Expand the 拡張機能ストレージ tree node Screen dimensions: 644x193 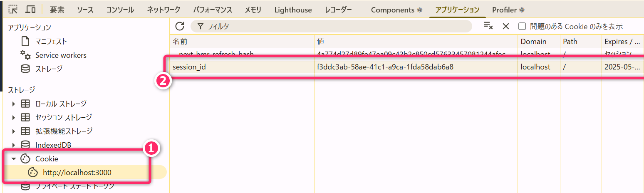(14, 131)
